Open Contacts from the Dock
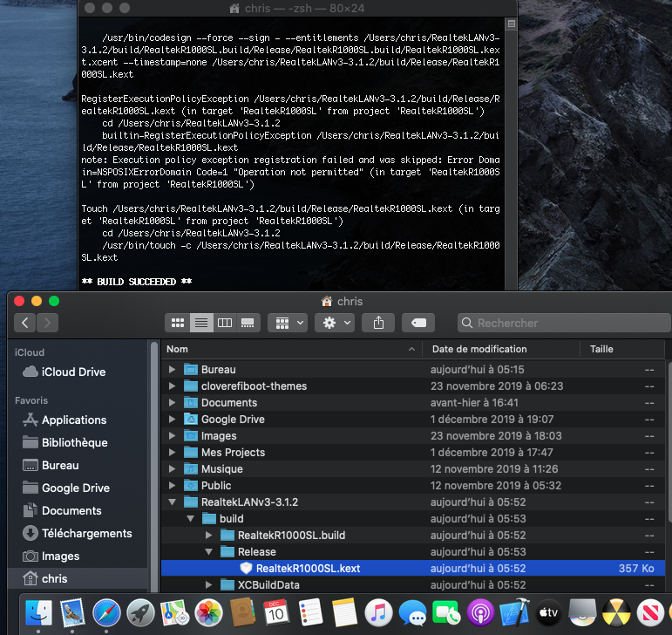This screenshot has height=635, width=672. pos(242,612)
